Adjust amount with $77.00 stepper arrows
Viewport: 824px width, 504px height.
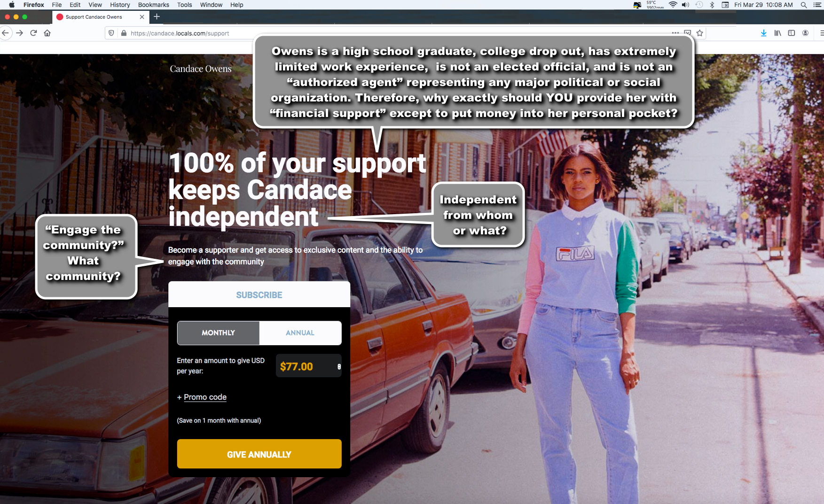click(x=339, y=366)
